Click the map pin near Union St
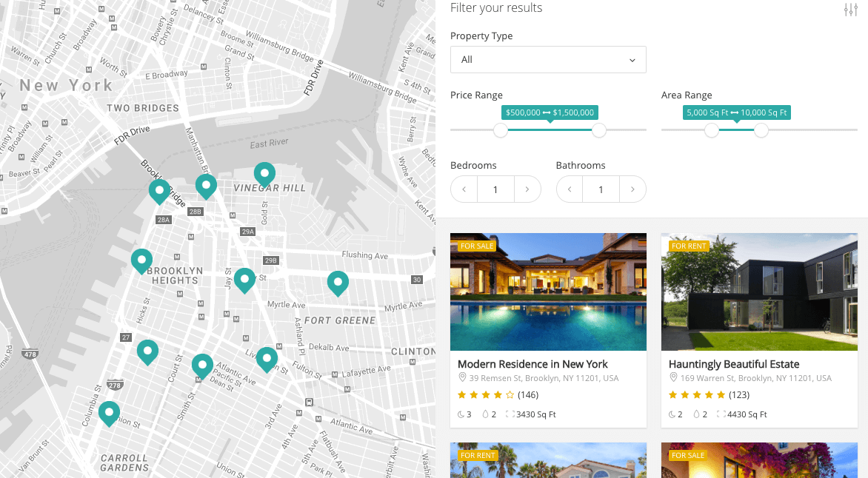The image size is (868, 478). [x=109, y=412]
